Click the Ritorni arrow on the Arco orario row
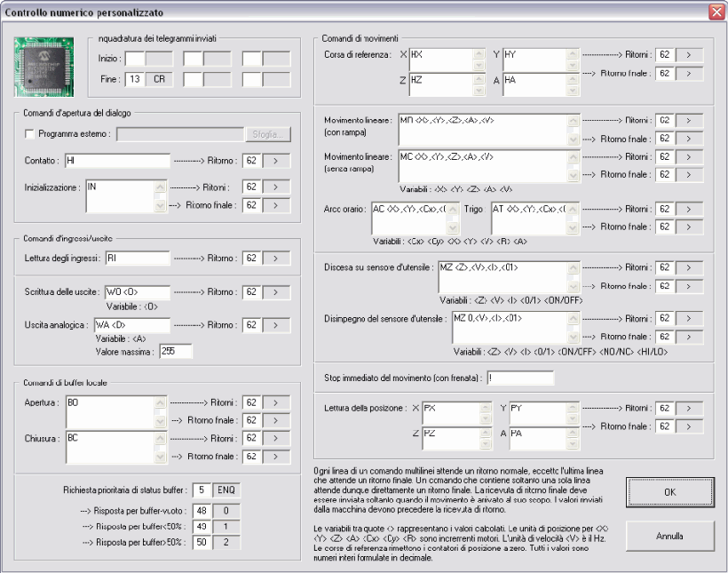This screenshot has width=728, height=573. (x=689, y=209)
